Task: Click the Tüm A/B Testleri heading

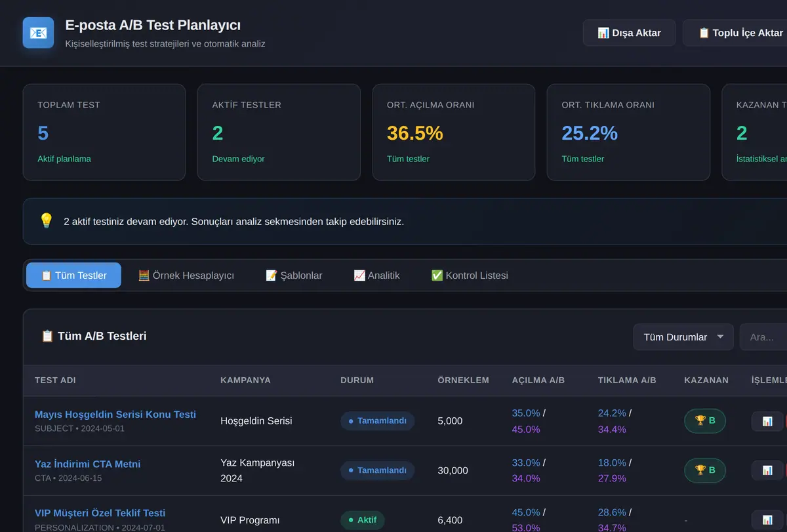Action: (x=94, y=336)
